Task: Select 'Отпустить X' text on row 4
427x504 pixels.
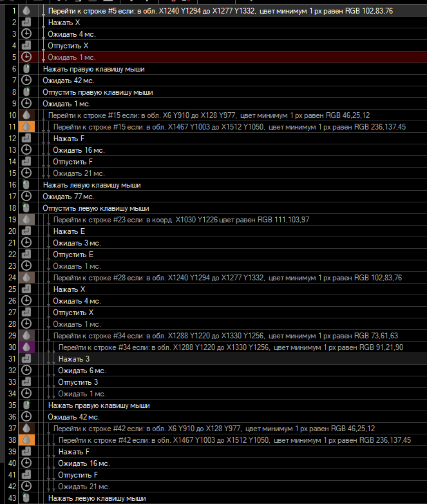Action: 68,46
